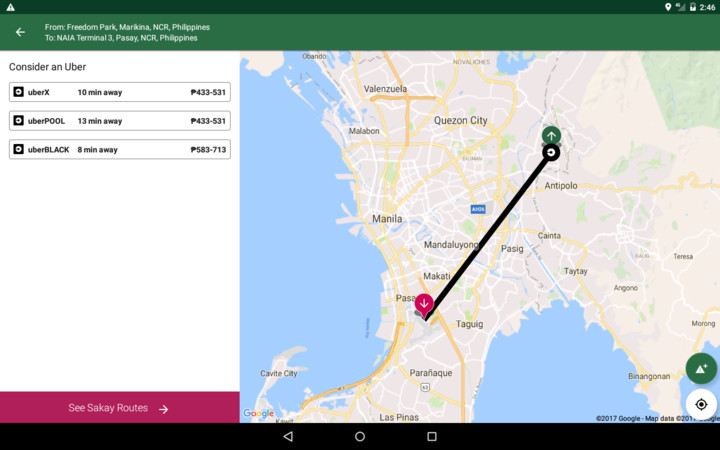Click the 'Malabon' map label
This screenshot has width=720, height=450.
[364, 131]
